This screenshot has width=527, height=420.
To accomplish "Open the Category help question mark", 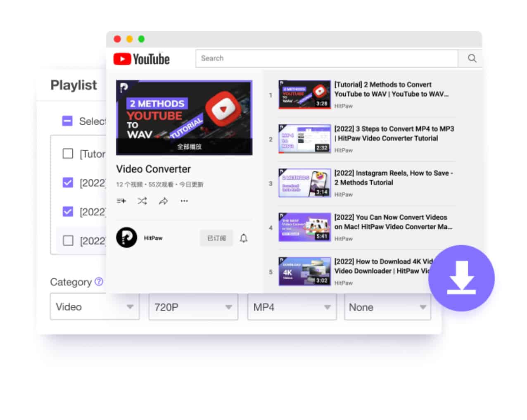I will [99, 282].
